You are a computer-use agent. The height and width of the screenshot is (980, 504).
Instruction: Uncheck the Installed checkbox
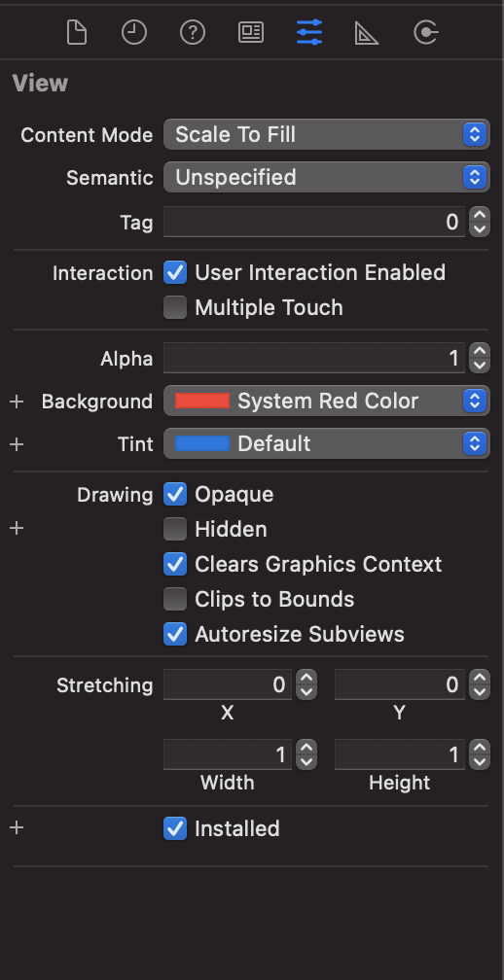(175, 828)
